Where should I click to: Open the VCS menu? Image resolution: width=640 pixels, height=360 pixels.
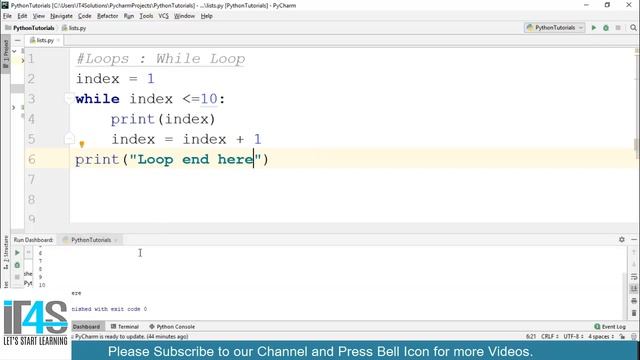pos(163,16)
